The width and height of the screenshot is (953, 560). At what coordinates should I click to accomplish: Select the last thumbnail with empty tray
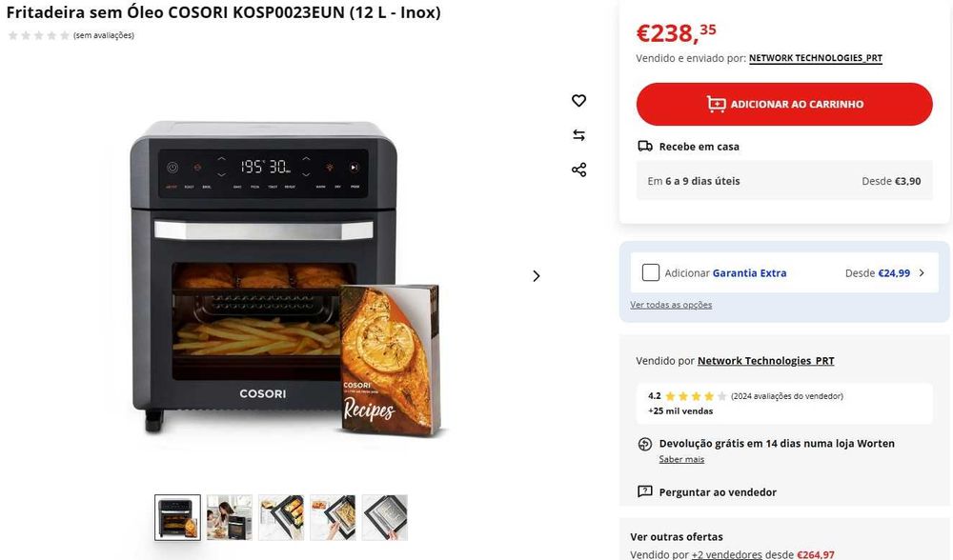385,517
